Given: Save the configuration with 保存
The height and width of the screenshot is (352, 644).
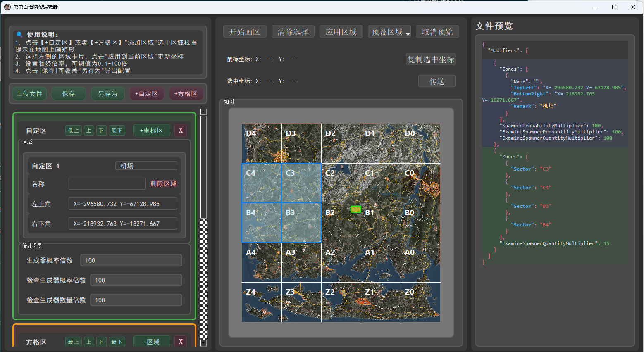Looking at the screenshot, I should 69,93.
